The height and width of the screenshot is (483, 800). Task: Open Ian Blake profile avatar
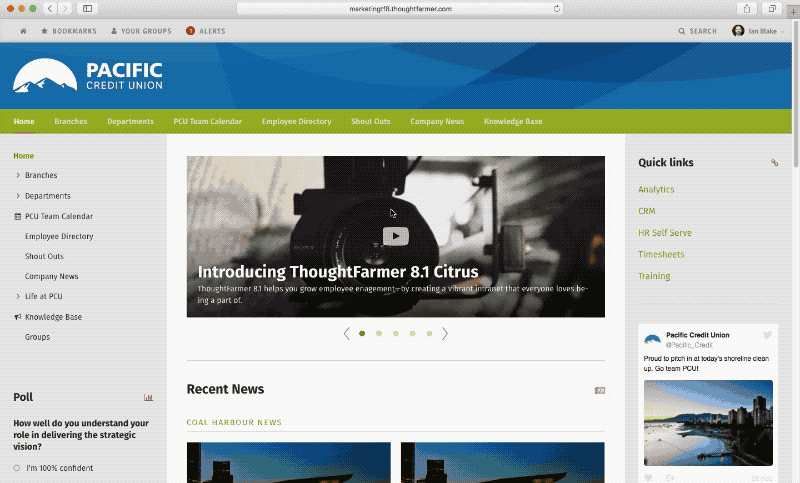click(738, 31)
